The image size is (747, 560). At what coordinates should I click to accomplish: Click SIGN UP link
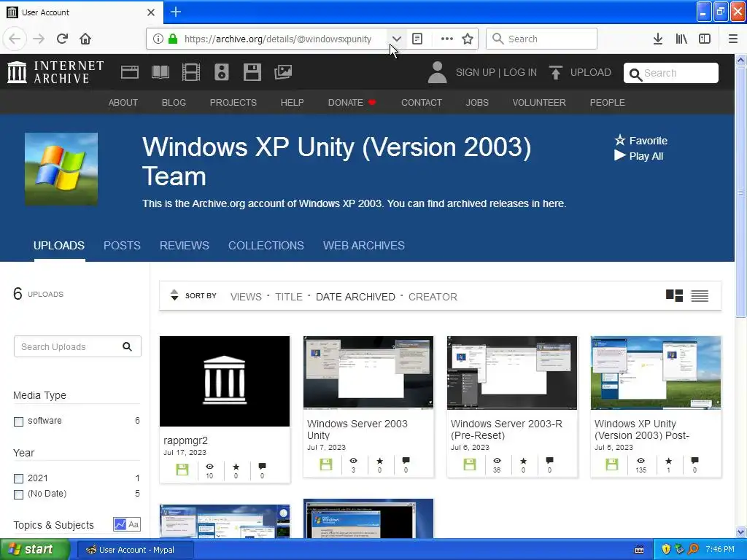click(x=476, y=72)
